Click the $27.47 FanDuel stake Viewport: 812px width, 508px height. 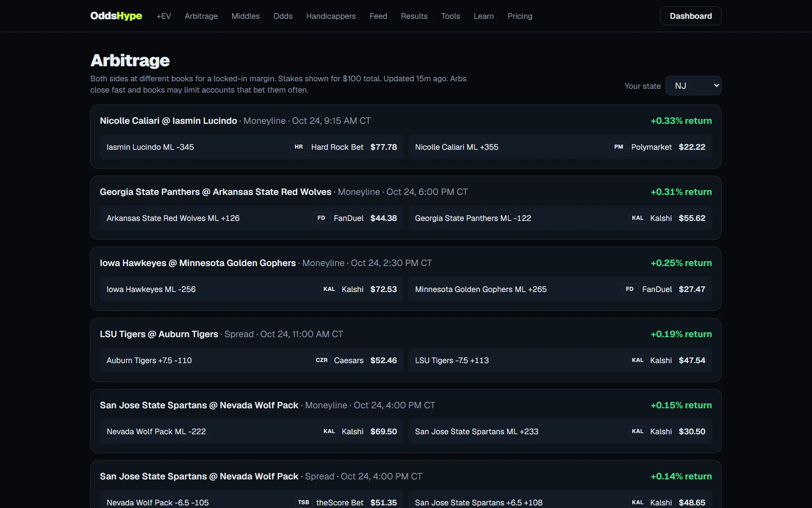pyautogui.click(x=692, y=289)
